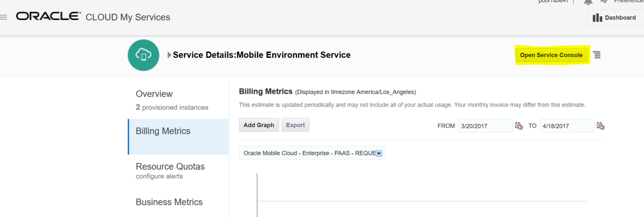The height and width of the screenshot is (217, 644).
Task: Expand the Service Details disclosure triangle
Action: coord(169,55)
